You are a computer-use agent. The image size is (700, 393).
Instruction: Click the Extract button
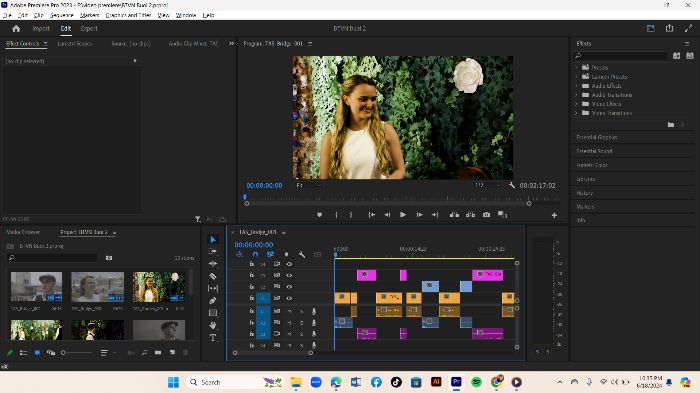[471, 215]
